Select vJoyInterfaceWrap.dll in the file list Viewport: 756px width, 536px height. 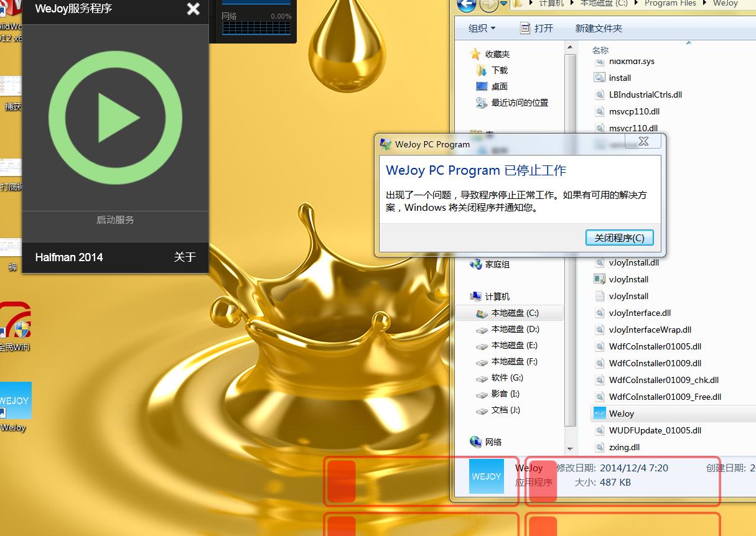coord(643,330)
